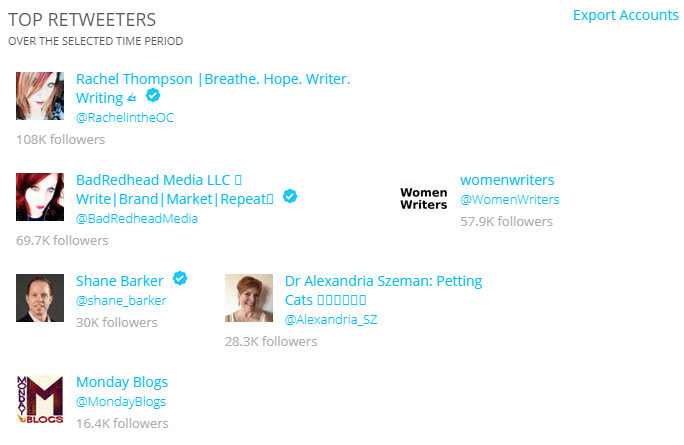Visit the @BadRedheadMedia handle
The image size is (684, 445).
coord(137,218)
